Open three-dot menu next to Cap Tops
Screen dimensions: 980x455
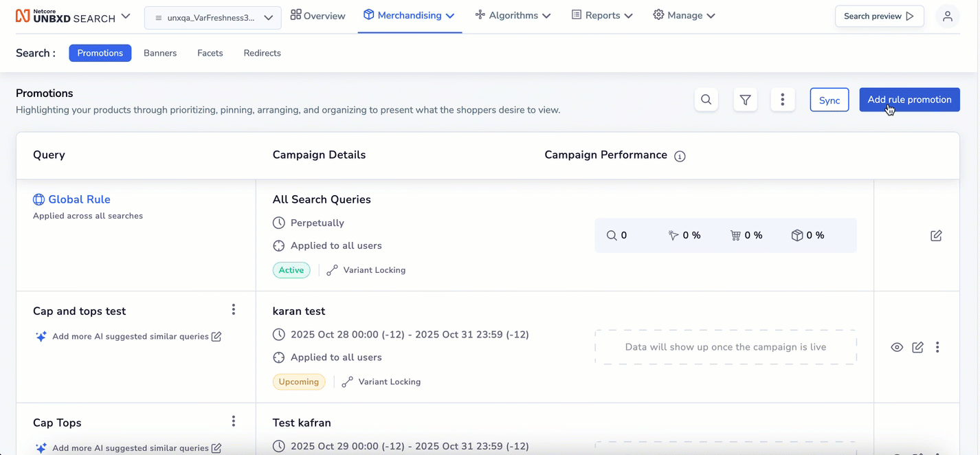click(234, 421)
